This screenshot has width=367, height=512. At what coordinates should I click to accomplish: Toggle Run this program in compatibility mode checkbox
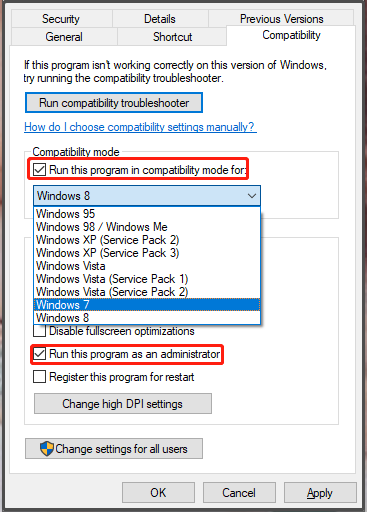(x=39, y=170)
